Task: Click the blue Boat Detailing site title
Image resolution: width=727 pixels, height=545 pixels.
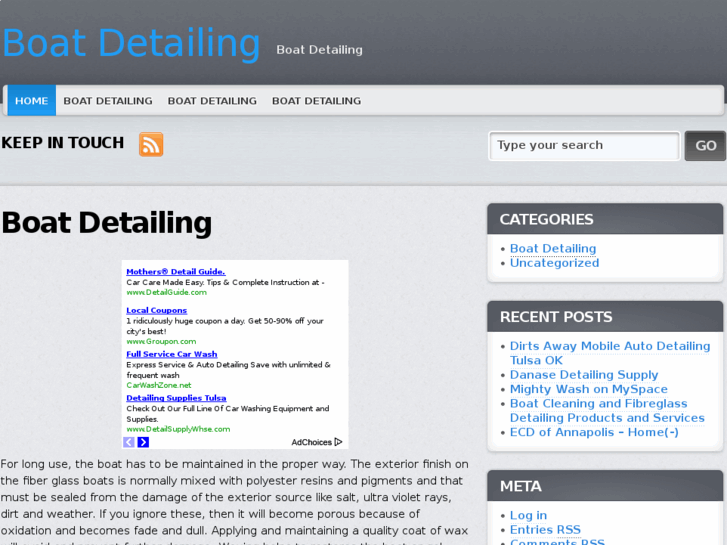Action: [x=131, y=43]
